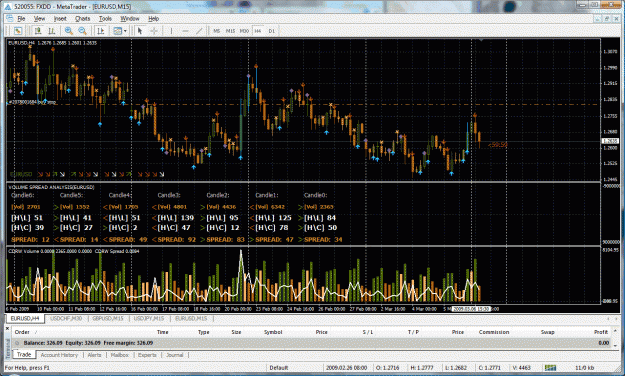Open the Alerts tab
Image resolution: width=625 pixels, height=376 pixels.
pos(94,355)
